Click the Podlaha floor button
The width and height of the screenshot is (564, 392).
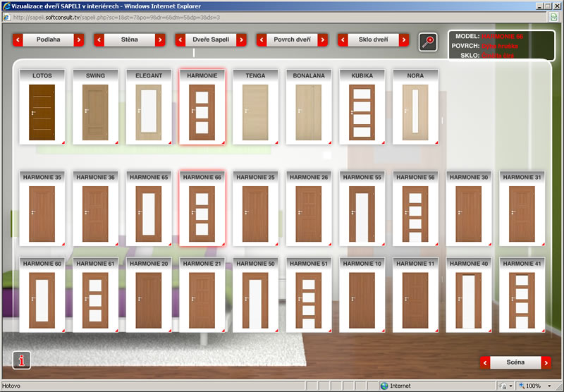(x=48, y=40)
